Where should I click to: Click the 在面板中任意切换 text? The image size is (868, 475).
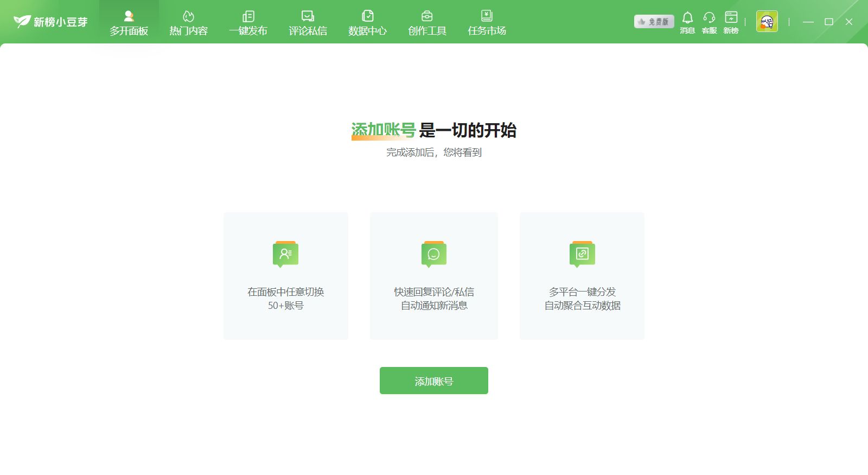[286, 292]
